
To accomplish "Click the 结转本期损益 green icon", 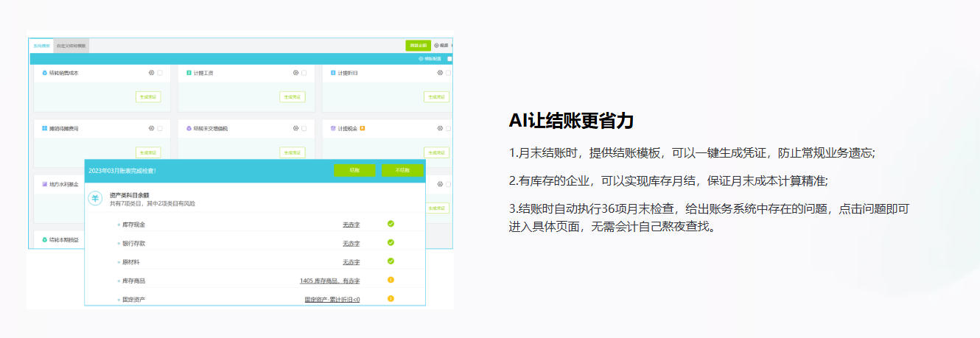I will point(44,239).
